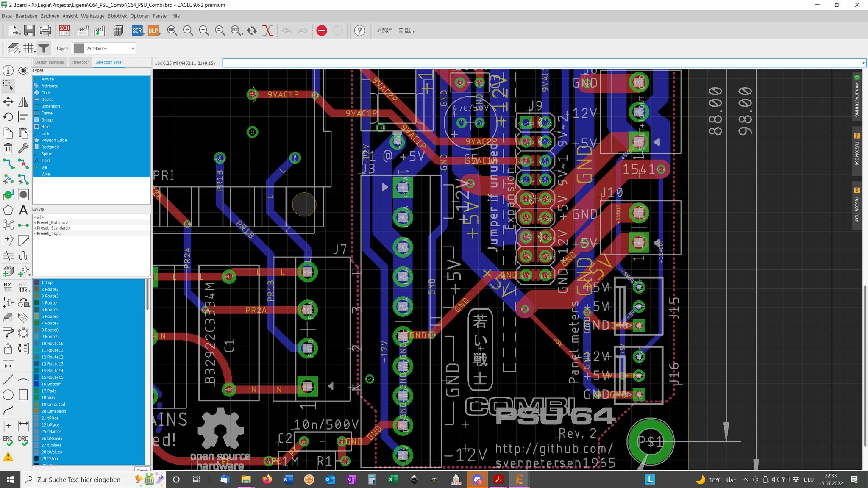Open the Bibliothek menu
Image resolution: width=868 pixels, height=488 pixels.
(117, 16)
